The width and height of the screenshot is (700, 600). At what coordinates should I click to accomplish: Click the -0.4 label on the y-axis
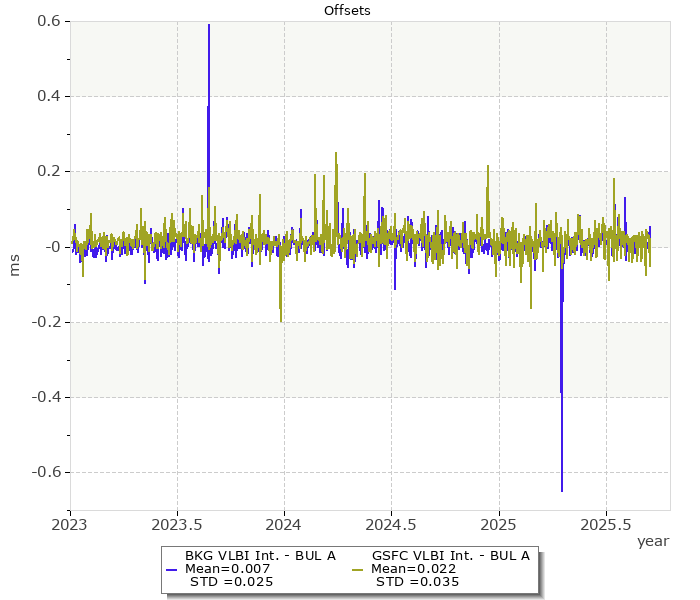45,397
